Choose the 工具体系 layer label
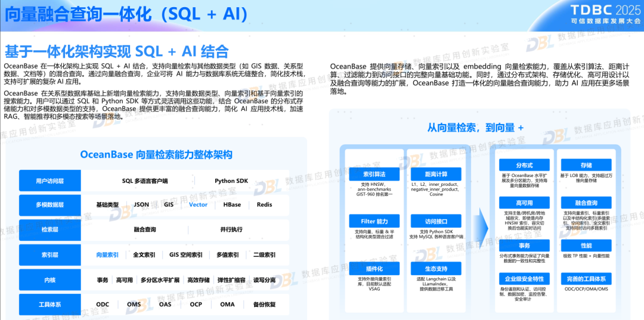This screenshot has height=320, width=644. 49,305
